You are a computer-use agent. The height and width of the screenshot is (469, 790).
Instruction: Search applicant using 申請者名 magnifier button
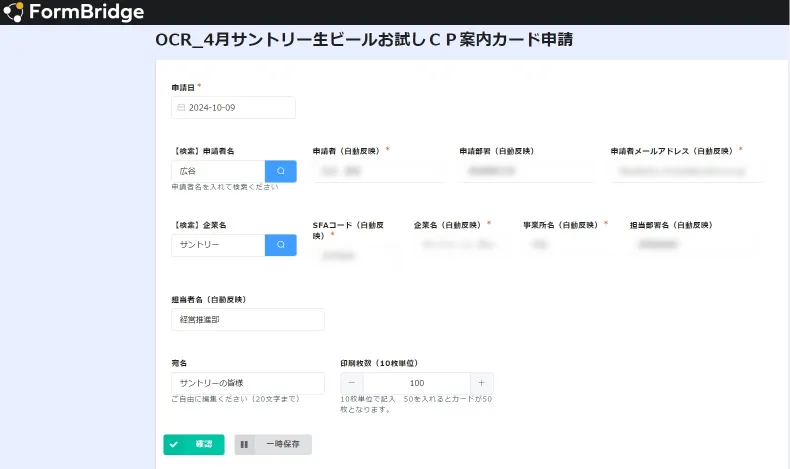tap(280, 171)
